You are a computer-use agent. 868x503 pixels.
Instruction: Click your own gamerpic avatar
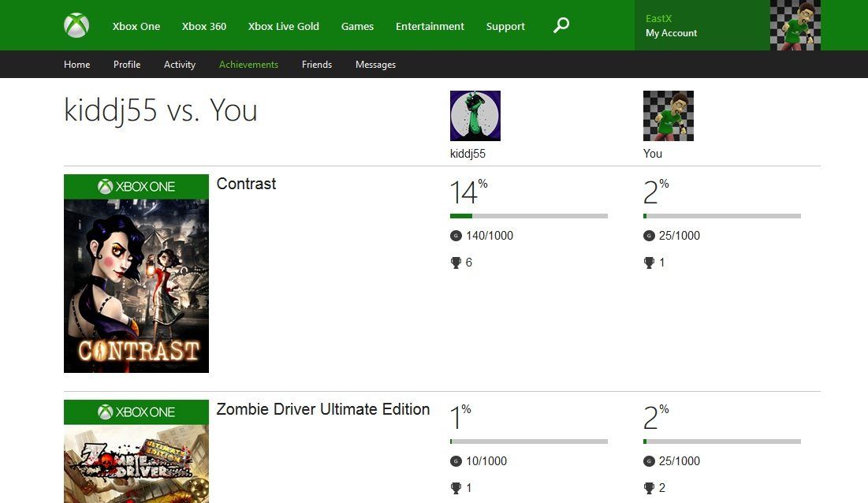click(668, 115)
